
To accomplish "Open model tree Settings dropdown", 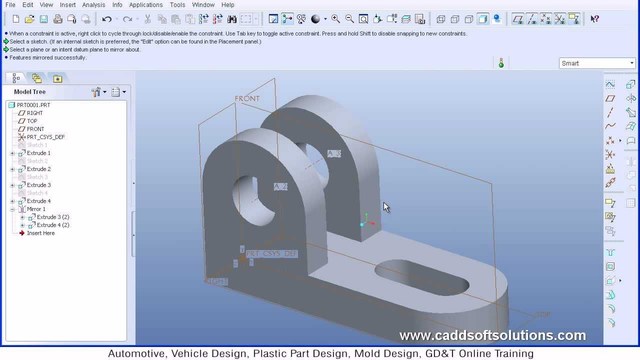I will tap(99, 92).
